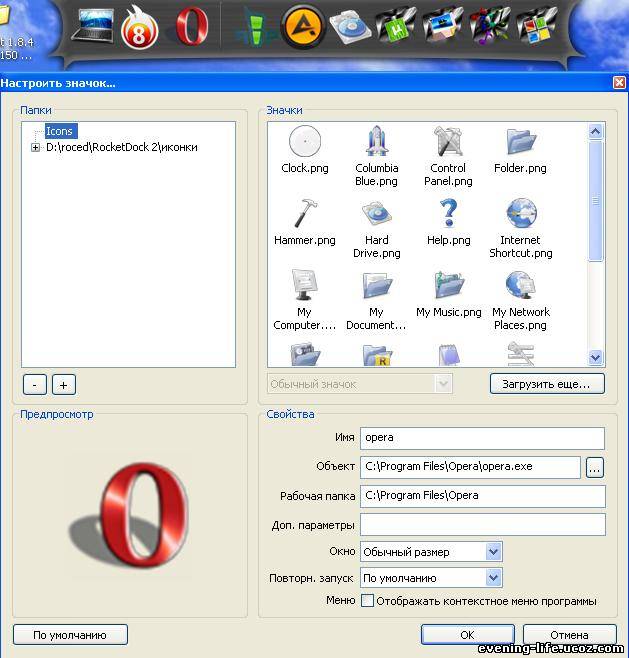Viewport: 629px width, 658px height.
Task: Click the Отмена button
Action: point(569,635)
